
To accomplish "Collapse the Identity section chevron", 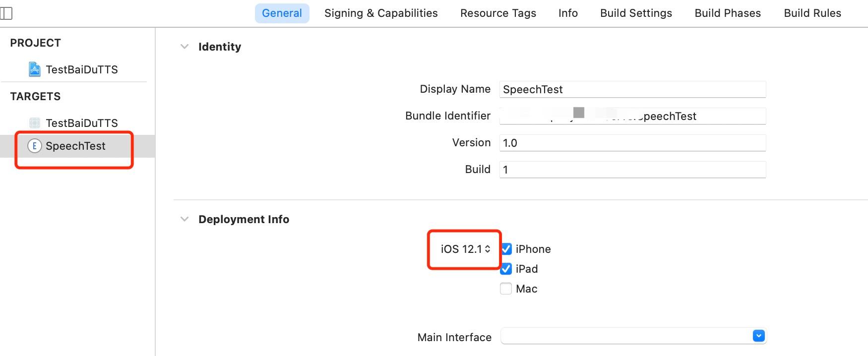I will click(x=185, y=47).
